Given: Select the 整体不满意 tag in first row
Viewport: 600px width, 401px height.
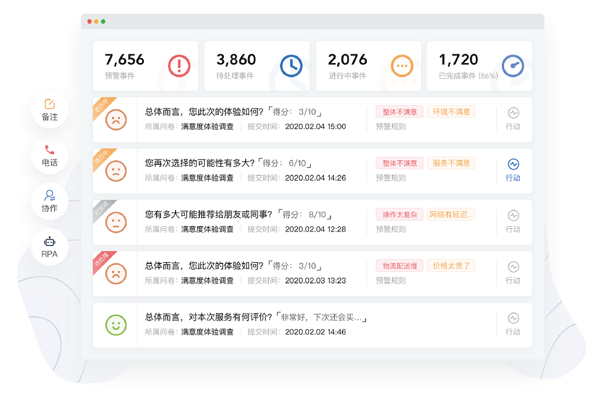Looking at the screenshot, I should pyautogui.click(x=399, y=112).
